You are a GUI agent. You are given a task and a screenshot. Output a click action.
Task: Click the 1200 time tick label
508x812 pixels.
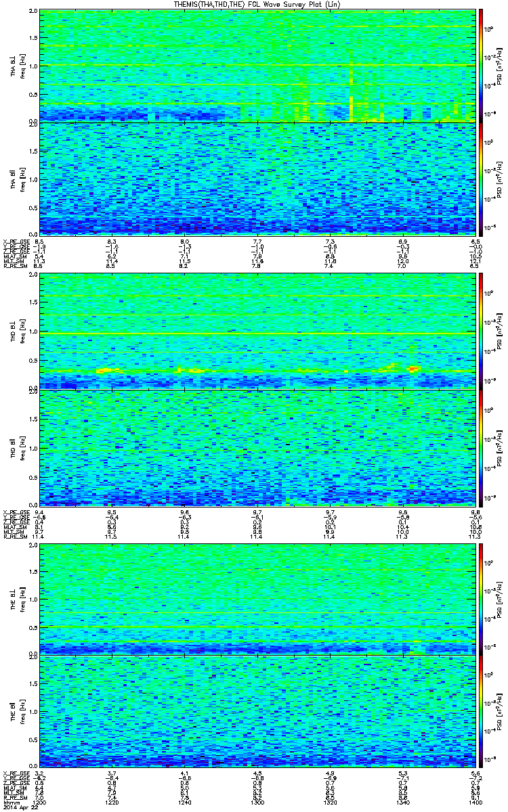point(40,803)
